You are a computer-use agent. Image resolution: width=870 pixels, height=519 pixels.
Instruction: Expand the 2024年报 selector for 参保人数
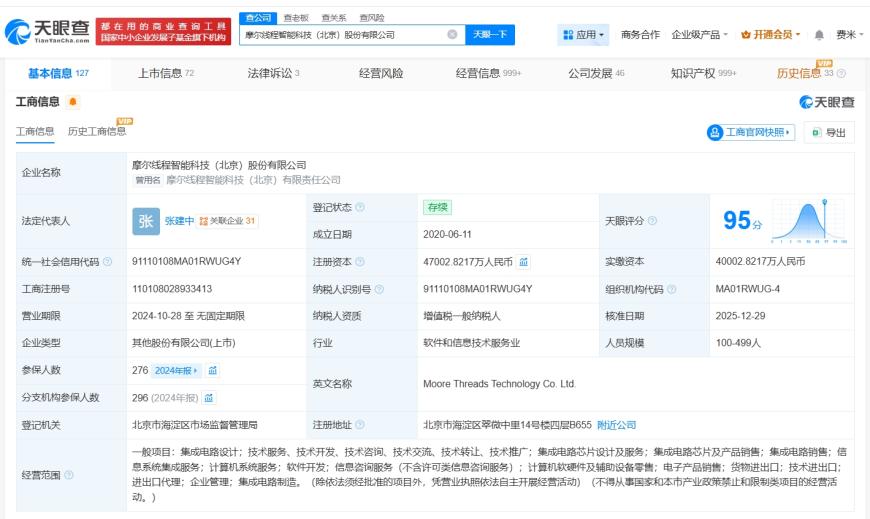176,370
